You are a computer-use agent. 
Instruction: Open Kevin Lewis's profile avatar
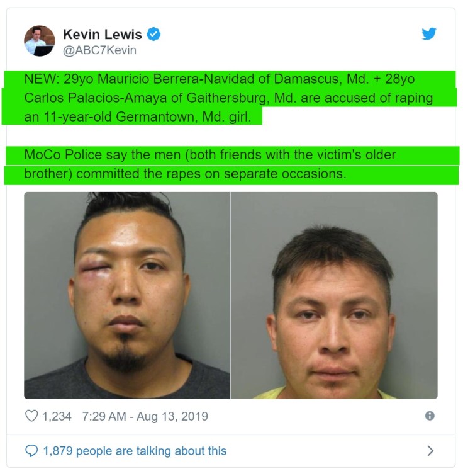tap(40, 41)
